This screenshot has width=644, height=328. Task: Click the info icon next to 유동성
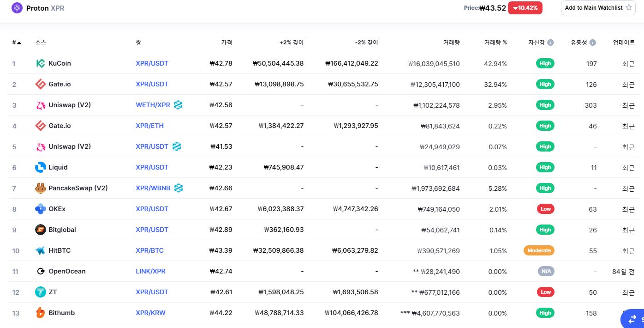(593, 43)
